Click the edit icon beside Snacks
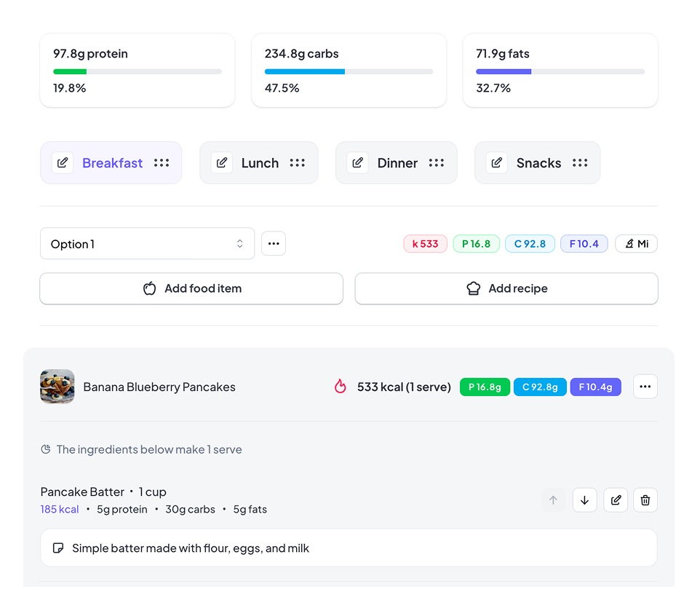Screen dimensions: 700x616 [x=497, y=163]
